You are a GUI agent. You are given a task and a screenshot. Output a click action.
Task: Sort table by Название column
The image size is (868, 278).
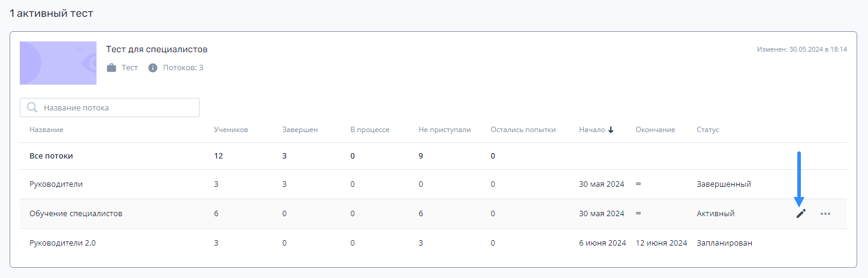pos(46,130)
